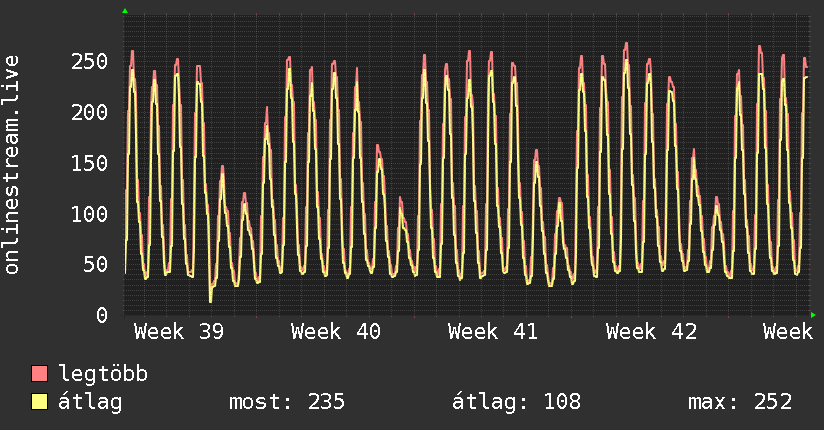
Task: Click the 250 y-axis tick label
Action: pos(90,62)
